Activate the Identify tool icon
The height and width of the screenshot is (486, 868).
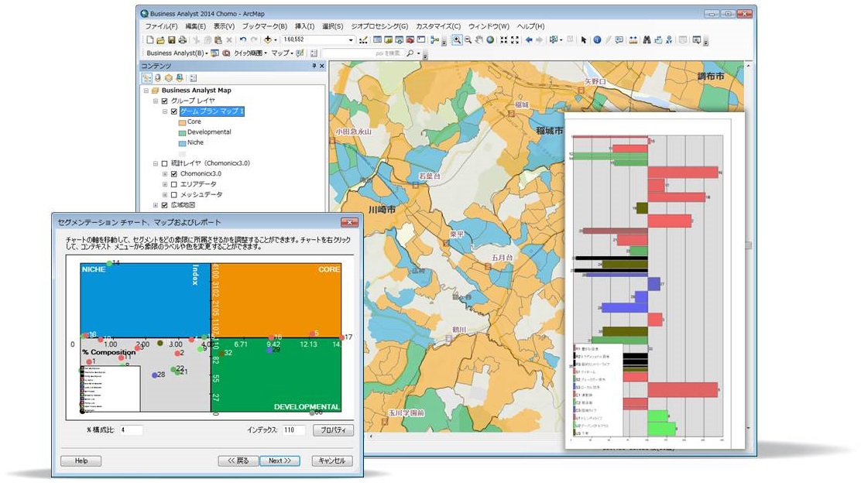pyautogui.click(x=597, y=39)
